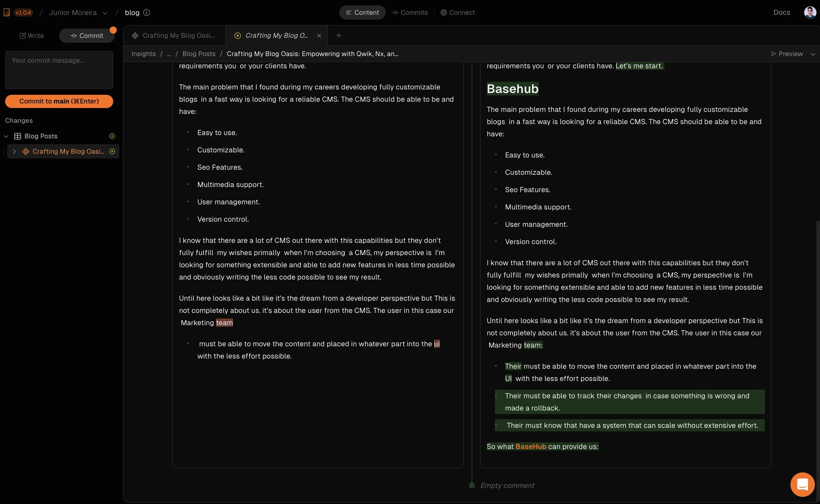The height and width of the screenshot is (504, 820).
Task: Click Commit to main button
Action: tap(59, 101)
